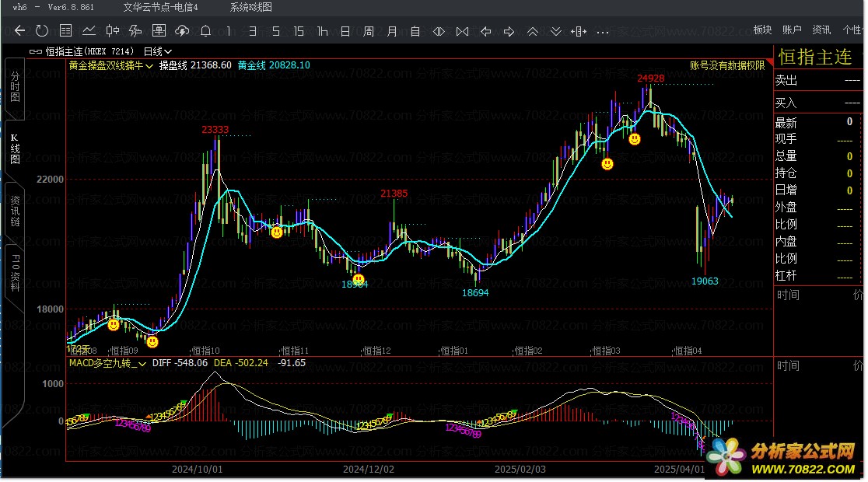868x482 pixels.
Task: Toggle the weekly 周 period
Action: [x=369, y=31]
